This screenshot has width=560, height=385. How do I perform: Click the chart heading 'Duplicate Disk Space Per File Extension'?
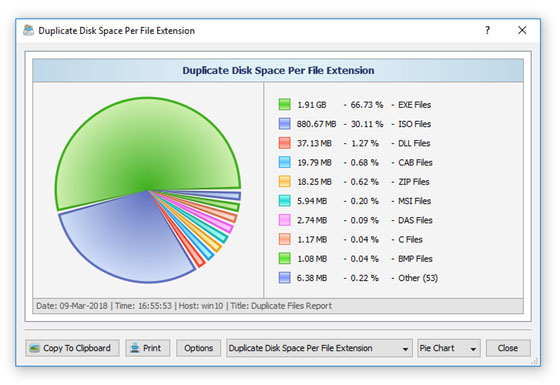click(x=278, y=70)
